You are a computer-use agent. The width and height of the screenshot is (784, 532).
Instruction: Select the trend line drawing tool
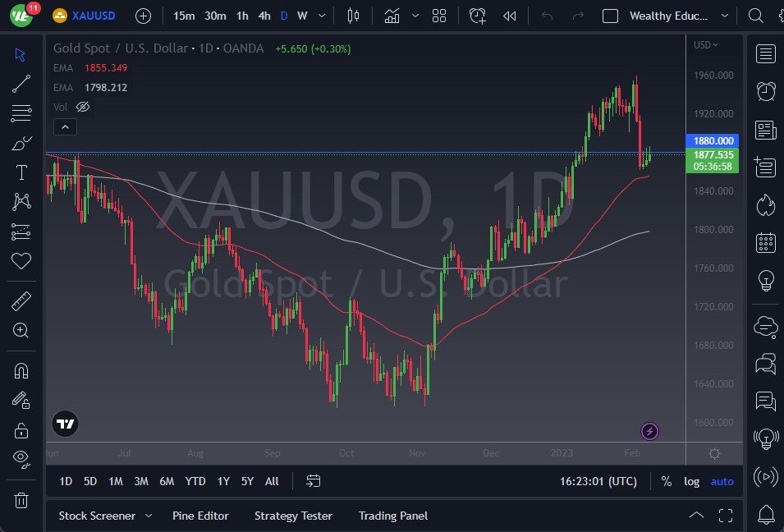coord(21,84)
